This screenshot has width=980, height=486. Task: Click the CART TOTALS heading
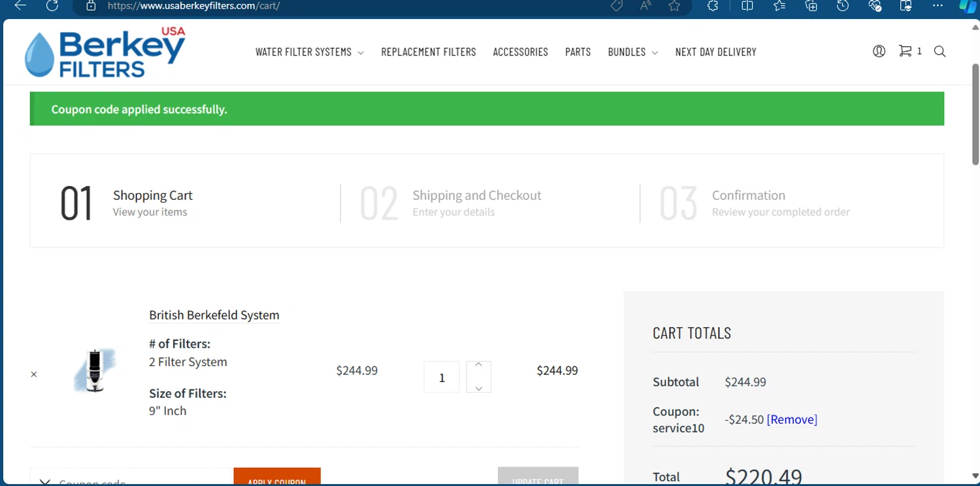pyautogui.click(x=692, y=333)
